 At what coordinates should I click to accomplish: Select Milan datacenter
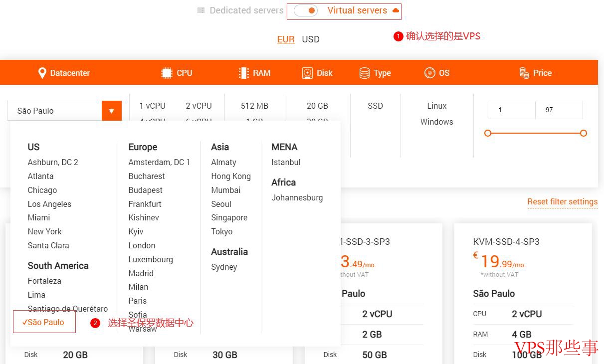pos(138,287)
